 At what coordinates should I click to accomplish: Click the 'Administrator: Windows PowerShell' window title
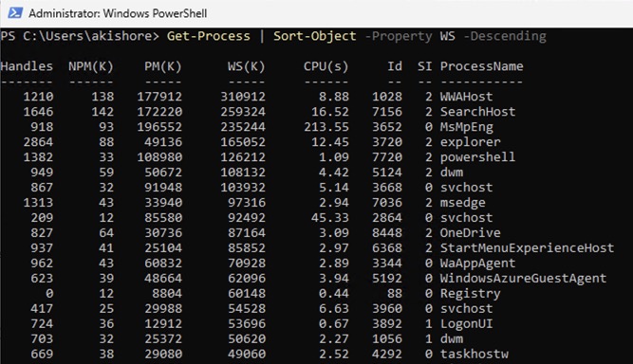(x=118, y=13)
